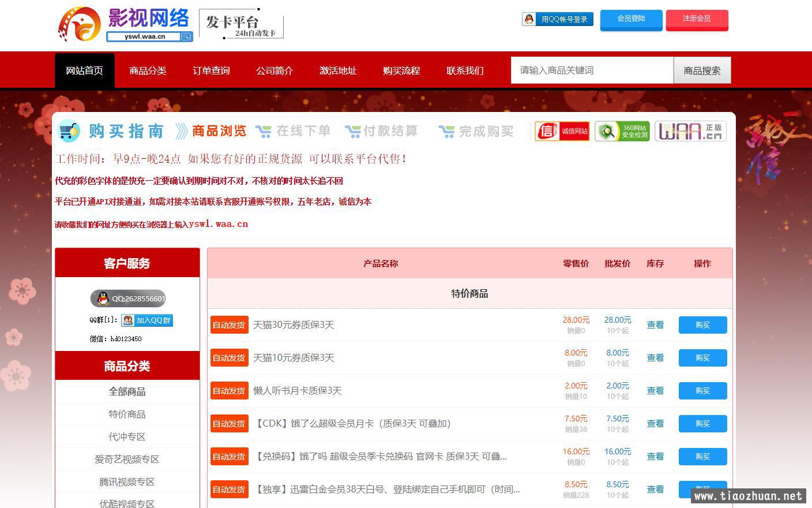
Task: View stock for 天猫10元券质保3天
Action: tap(655, 358)
